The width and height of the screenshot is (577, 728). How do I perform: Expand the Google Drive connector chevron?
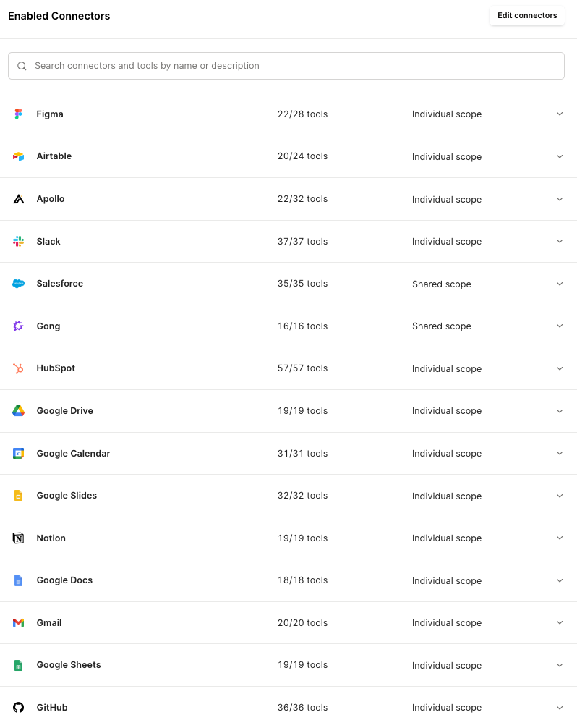point(560,411)
